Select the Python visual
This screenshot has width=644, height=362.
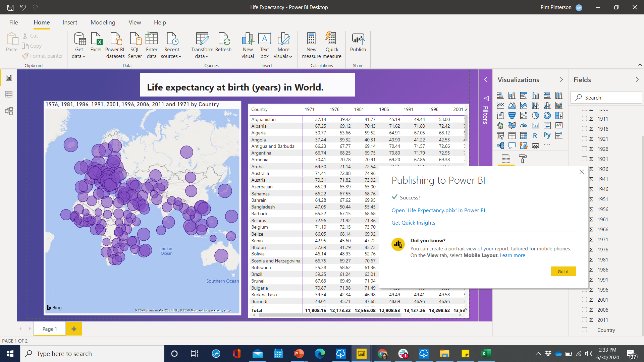(x=547, y=136)
